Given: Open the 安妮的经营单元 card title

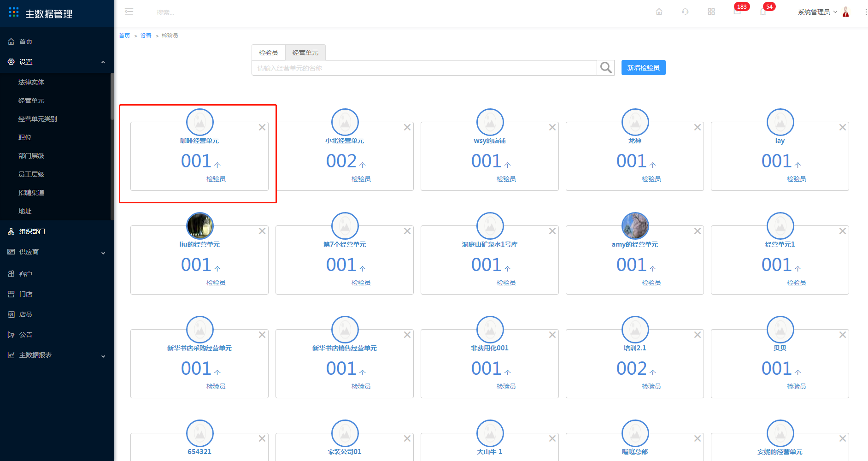Looking at the screenshot, I should [780, 452].
